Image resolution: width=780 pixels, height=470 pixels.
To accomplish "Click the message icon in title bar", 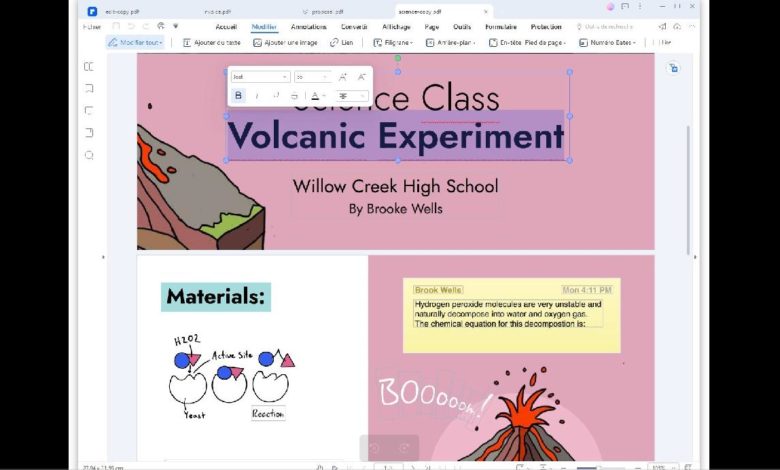I will 625,6.
